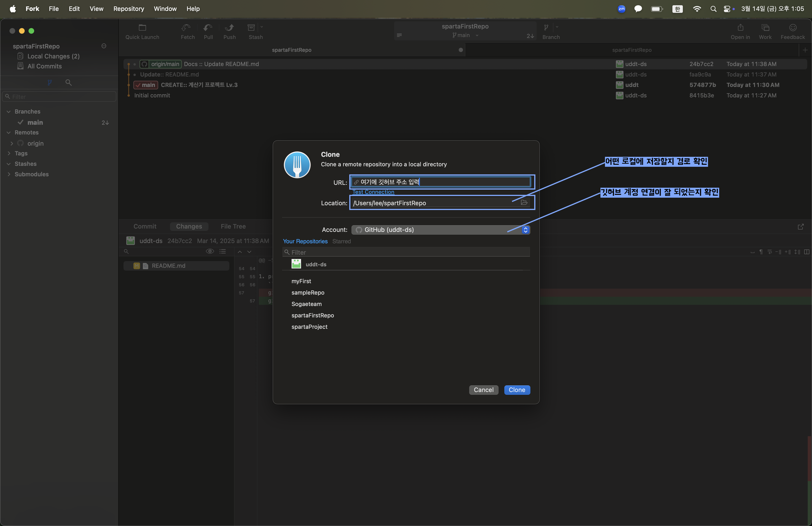The width and height of the screenshot is (812, 526).
Task: Open Zoom menu bar icon
Action: pyautogui.click(x=622, y=9)
